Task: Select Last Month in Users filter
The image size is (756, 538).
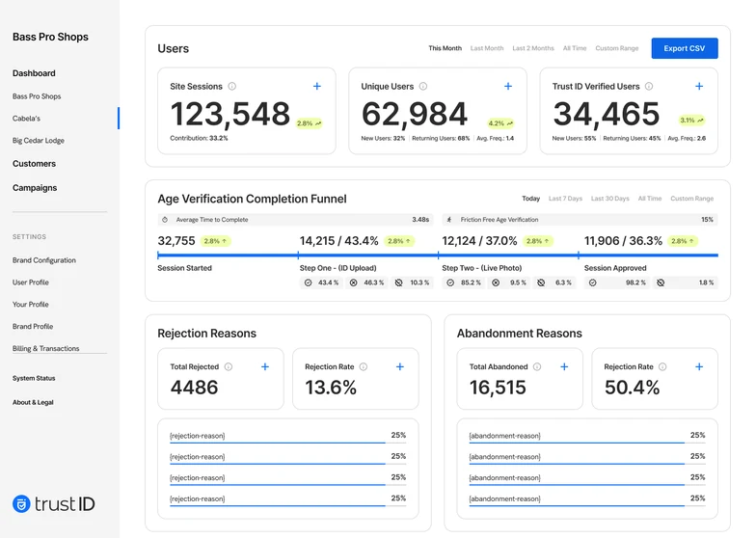Action: pyautogui.click(x=487, y=48)
